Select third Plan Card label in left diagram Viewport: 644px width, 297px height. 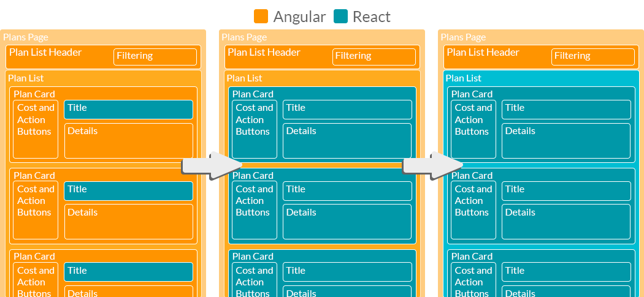pos(34,257)
